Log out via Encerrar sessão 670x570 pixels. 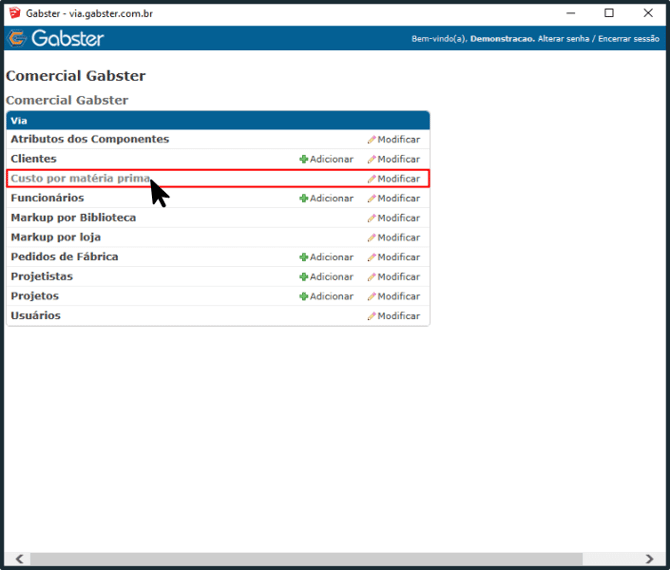point(629,39)
